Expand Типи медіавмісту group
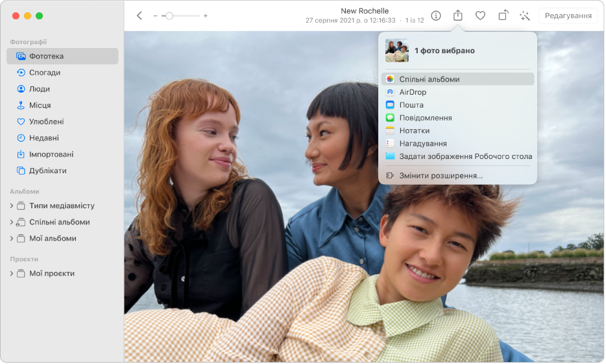Screen dimensions: 606x364 pyautogui.click(x=11, y=206)
